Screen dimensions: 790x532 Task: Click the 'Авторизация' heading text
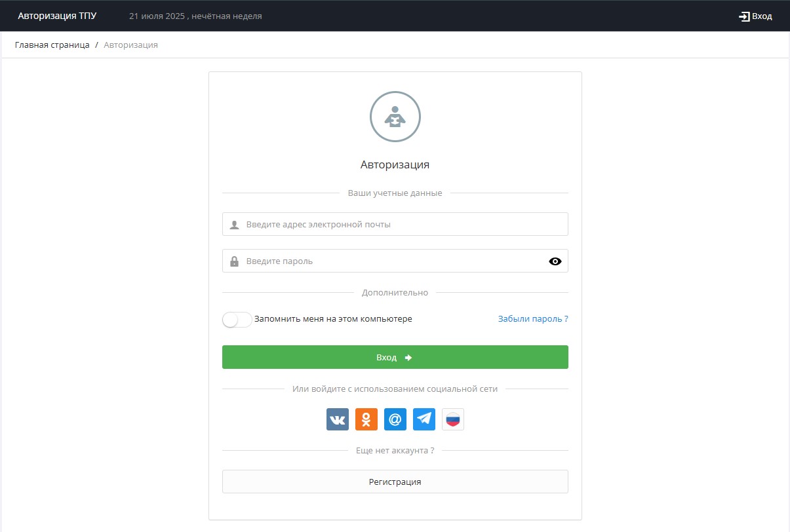(395, 165)
